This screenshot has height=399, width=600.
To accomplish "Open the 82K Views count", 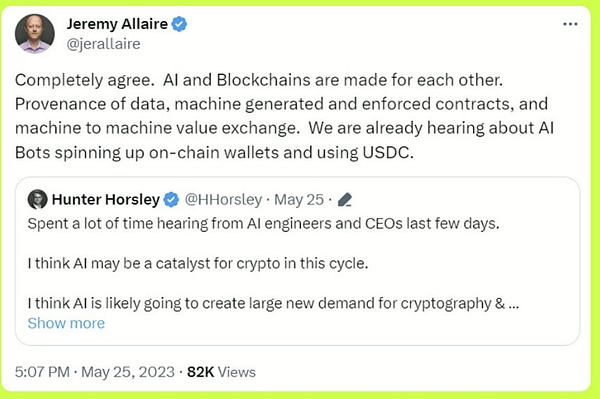I will (x=221, y=372).
